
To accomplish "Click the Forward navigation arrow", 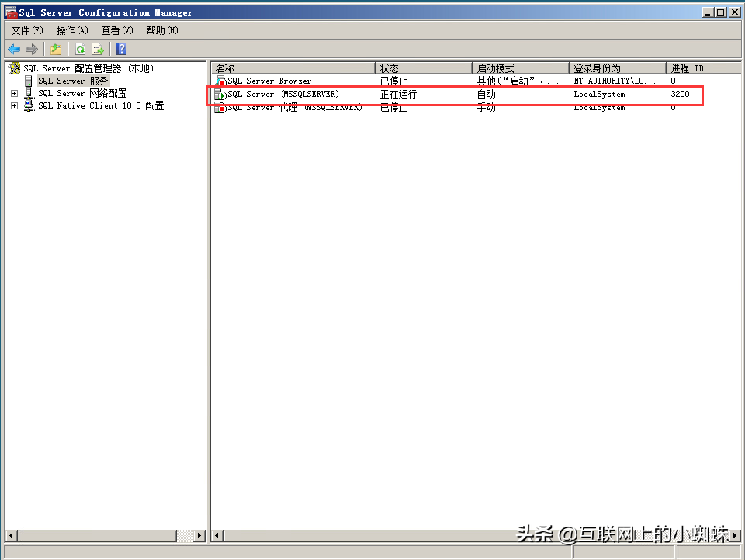I will point(31,48).
